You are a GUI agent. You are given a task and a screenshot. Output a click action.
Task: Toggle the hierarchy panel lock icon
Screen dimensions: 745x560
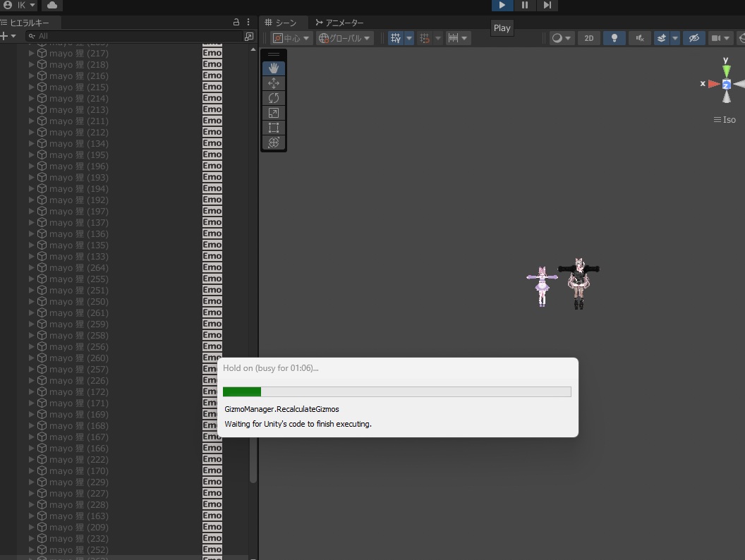236,22
